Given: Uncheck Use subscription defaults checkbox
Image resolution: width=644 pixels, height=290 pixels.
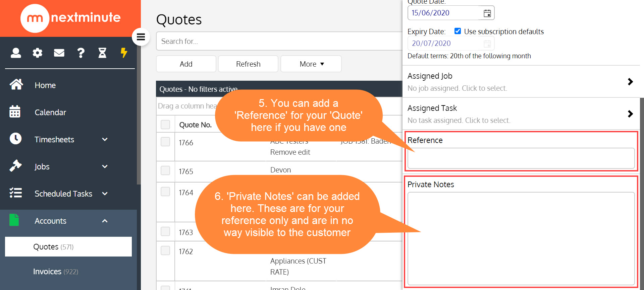Looking at the screenshot, I should click(x=458, y=31).
